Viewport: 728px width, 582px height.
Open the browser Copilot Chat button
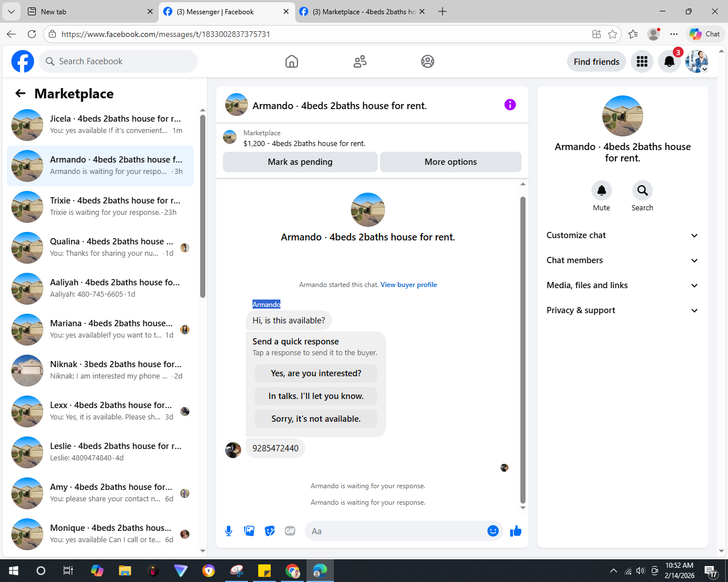705,34
